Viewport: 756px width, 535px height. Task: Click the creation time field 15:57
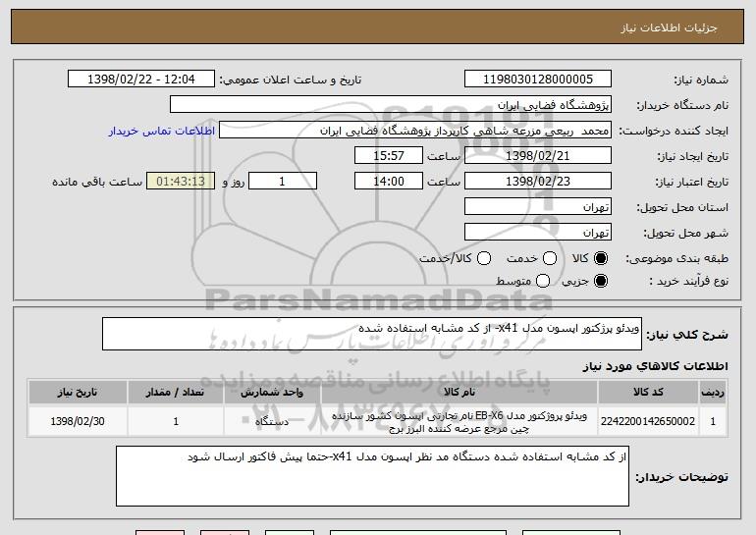point(389,156)
